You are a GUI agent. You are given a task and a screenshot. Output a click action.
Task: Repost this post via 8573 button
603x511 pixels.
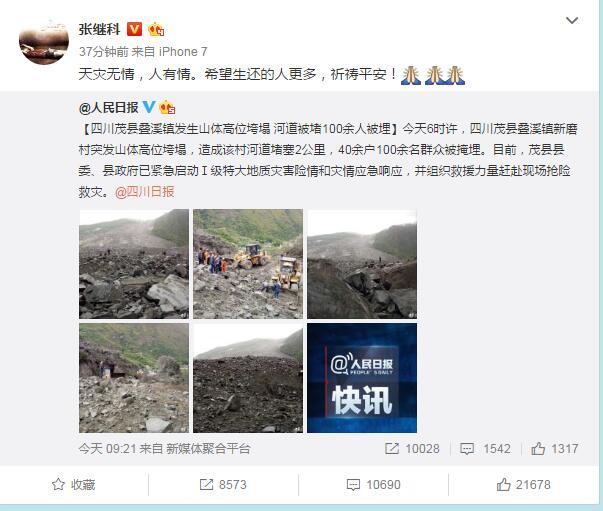pos(223,484)
